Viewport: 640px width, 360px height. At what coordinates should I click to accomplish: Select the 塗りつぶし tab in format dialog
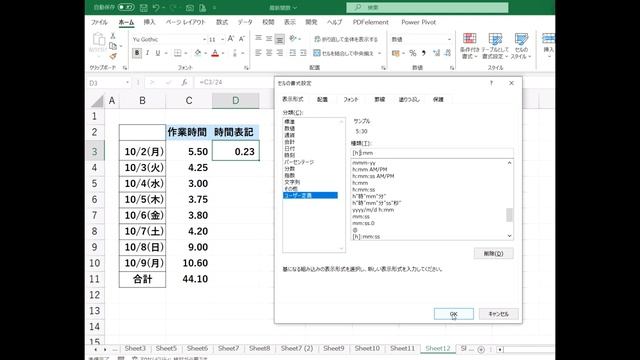point(409,99)
